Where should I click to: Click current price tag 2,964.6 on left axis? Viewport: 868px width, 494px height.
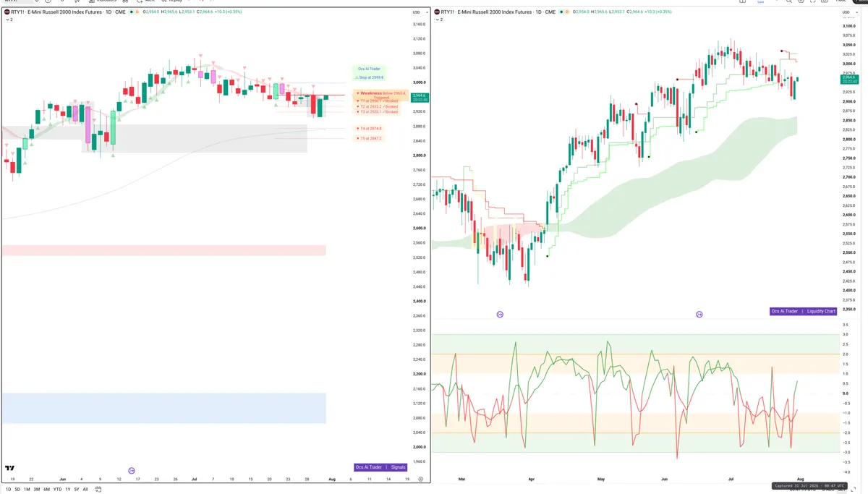tap(419, 97)
